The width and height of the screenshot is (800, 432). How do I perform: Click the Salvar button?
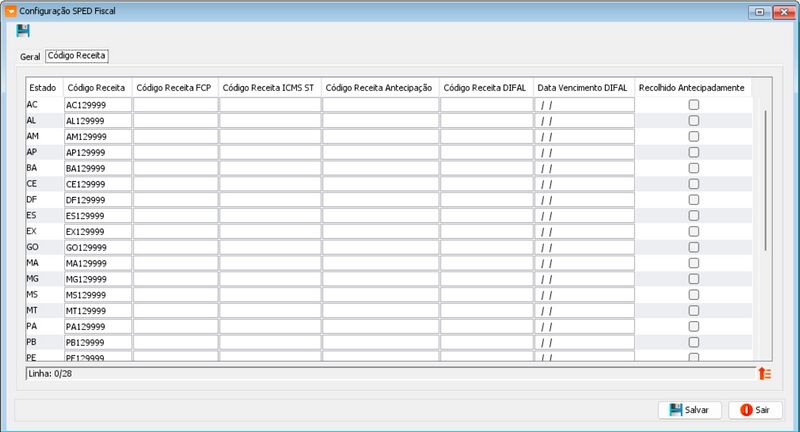[689, 410]
